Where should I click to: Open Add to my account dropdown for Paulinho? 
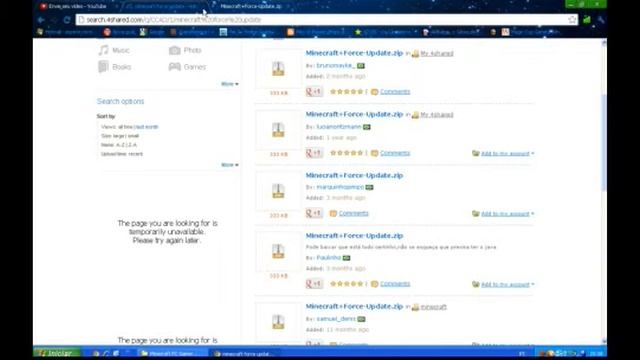pos(507,284)
